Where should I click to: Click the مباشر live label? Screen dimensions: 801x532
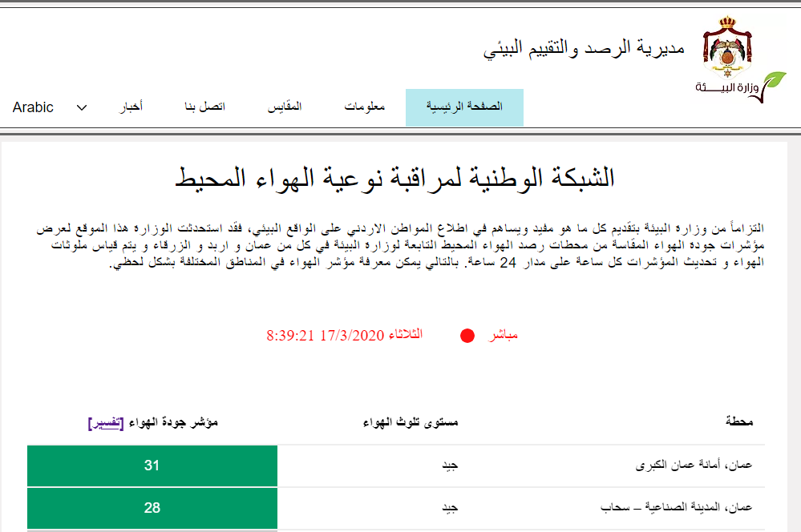click(x=503, y=336)
